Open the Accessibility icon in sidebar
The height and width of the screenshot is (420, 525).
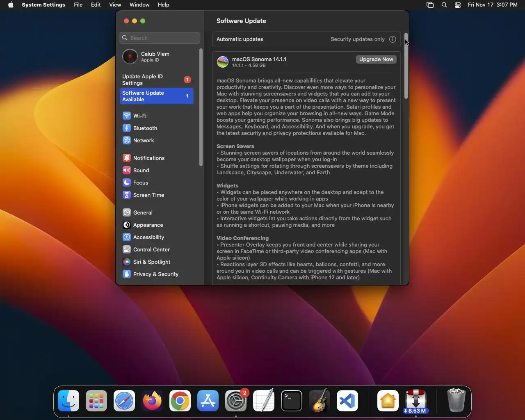coord(127,237)
